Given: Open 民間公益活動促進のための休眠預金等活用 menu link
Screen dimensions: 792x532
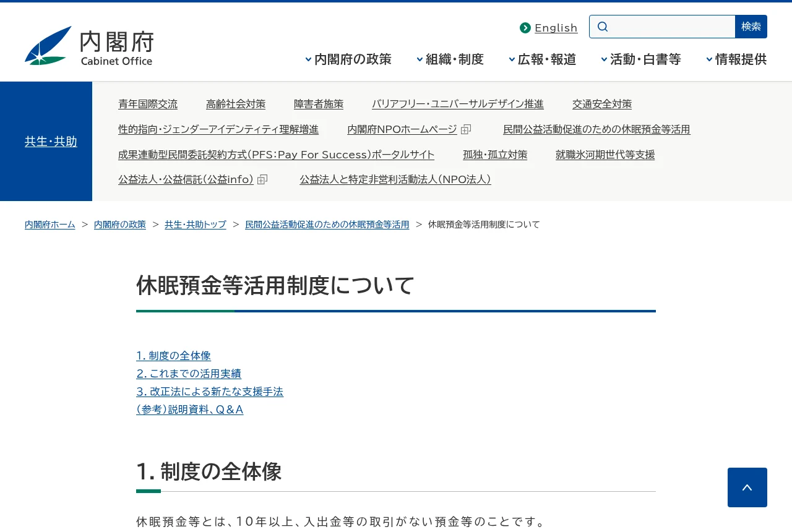Looking at the screenshot, I should [596, 129].
